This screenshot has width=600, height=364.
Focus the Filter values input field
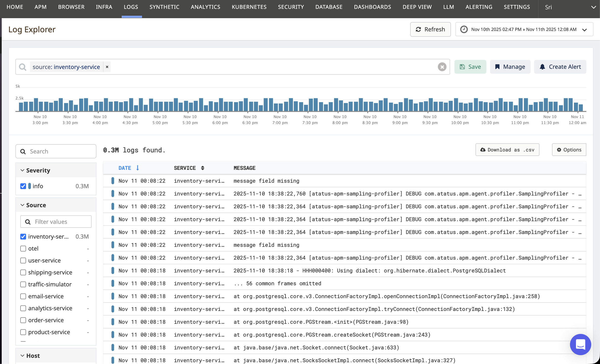coord(56,222)
